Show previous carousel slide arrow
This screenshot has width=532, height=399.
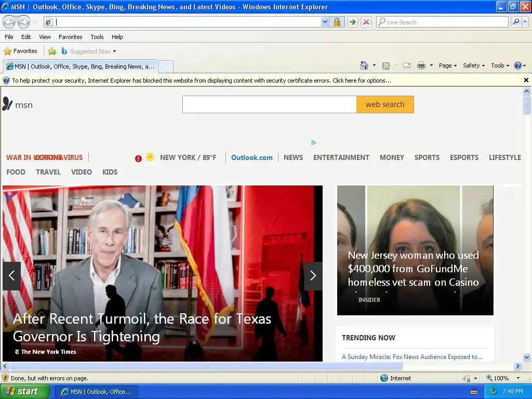(11, 276)
